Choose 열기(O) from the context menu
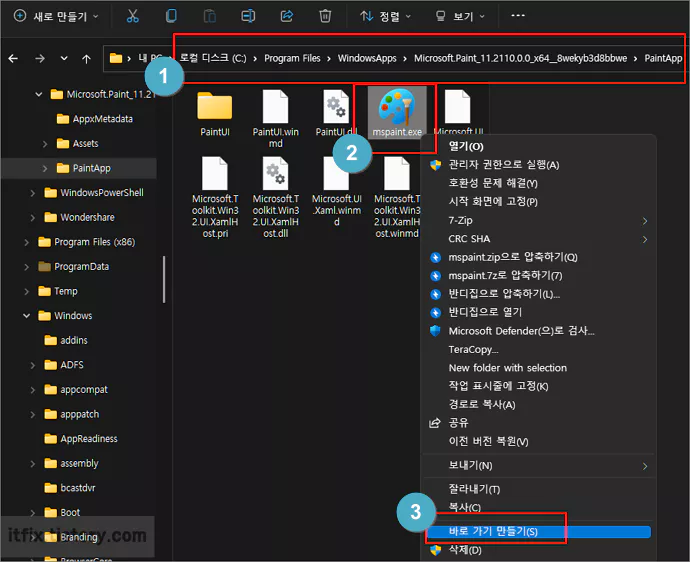 pyautogui.click(x=538, y=147)
